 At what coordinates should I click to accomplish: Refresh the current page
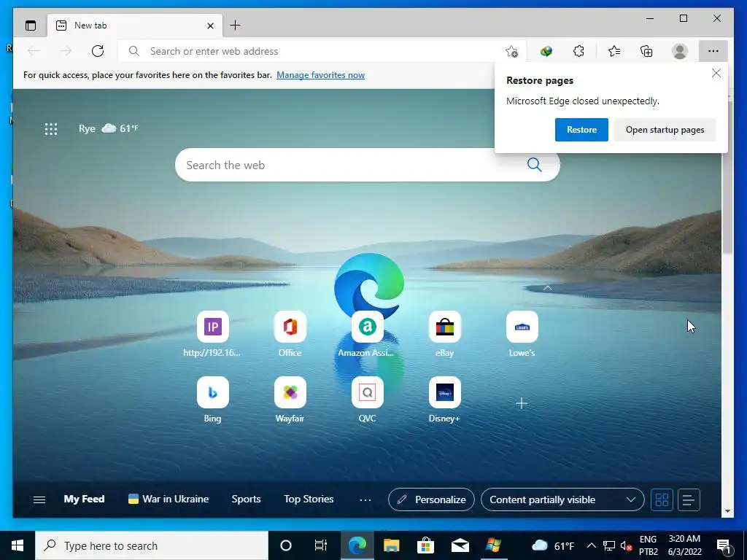click(98, 51)
